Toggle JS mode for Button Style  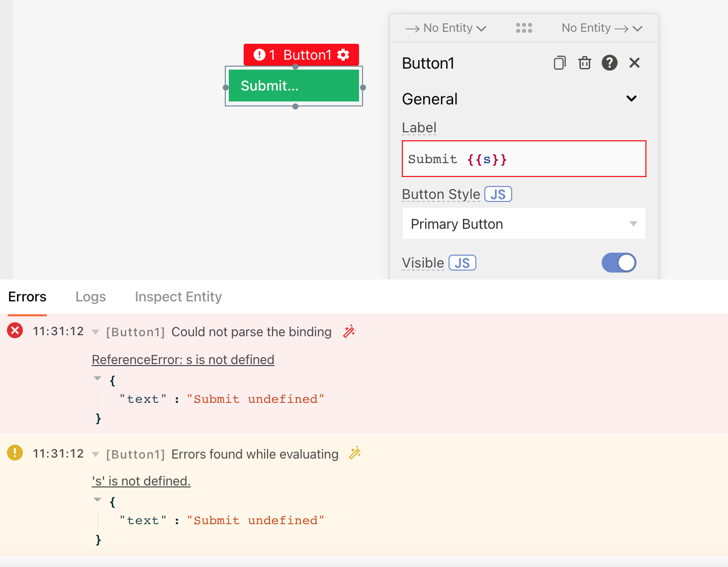498,194
